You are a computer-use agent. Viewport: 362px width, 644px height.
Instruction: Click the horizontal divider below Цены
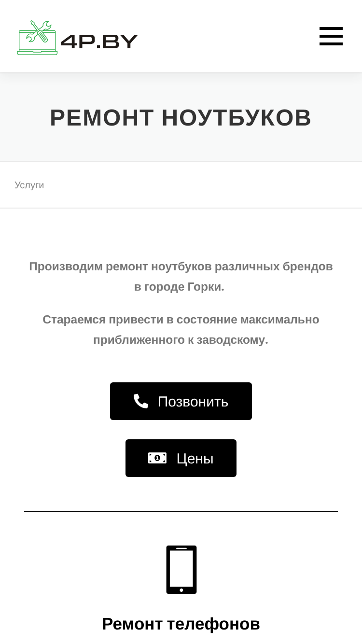point(181,511)
